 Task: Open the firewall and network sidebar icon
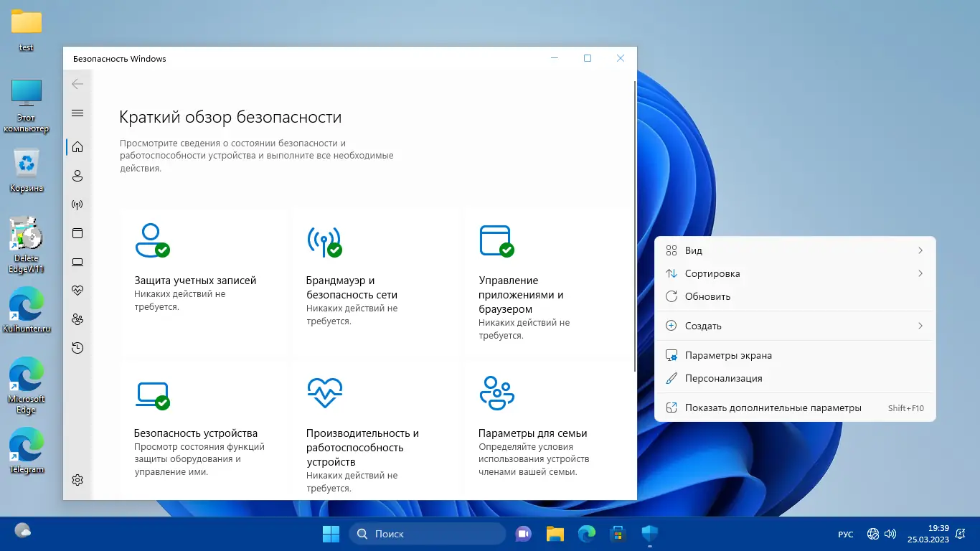tap(77, 204)
